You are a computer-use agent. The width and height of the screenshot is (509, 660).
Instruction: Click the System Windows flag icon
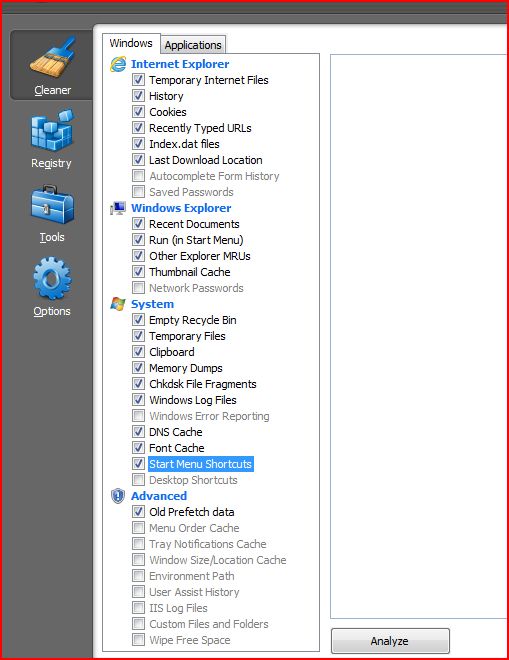pos(118,303)
